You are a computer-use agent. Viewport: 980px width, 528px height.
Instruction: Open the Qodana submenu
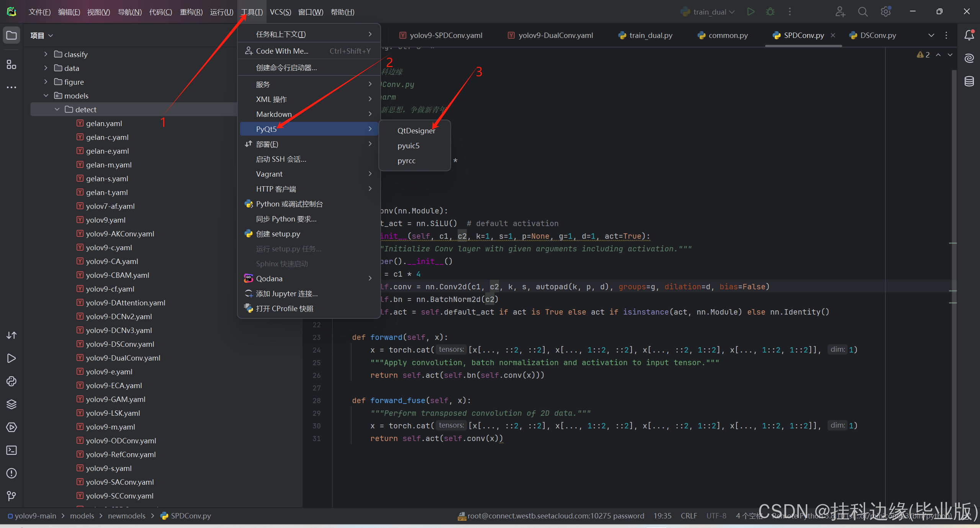click(x=309, y=279)
